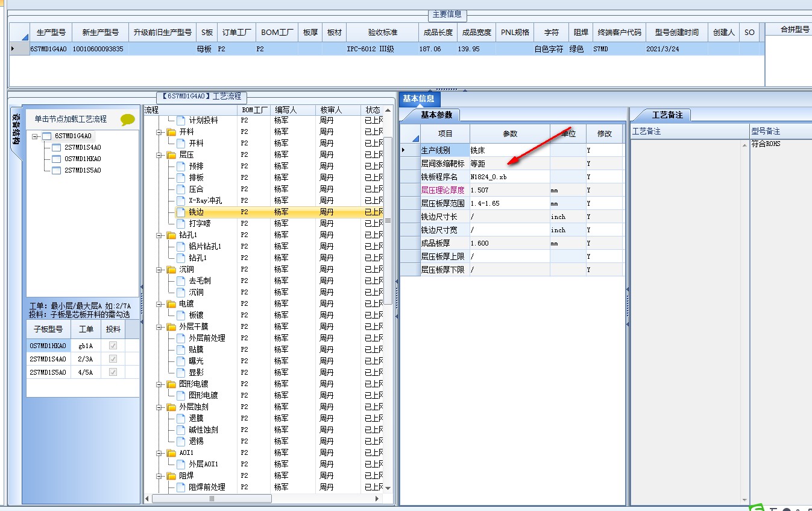
Task: Click document icon of 排板 step
Action: (181, 178)
